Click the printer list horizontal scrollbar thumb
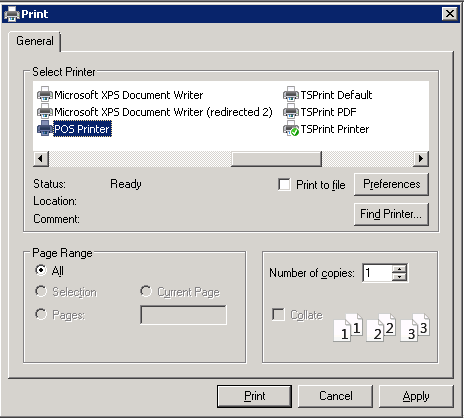464x418 pixels. [276, 159]
